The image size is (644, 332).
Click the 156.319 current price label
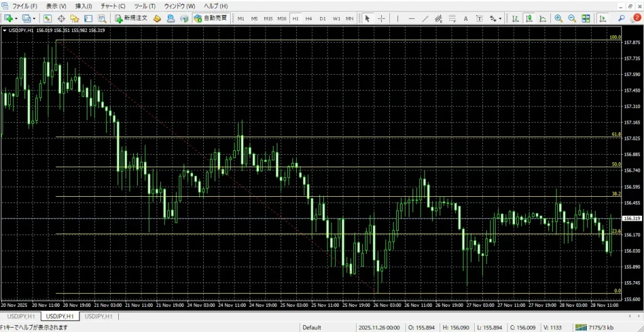(631, 218)
